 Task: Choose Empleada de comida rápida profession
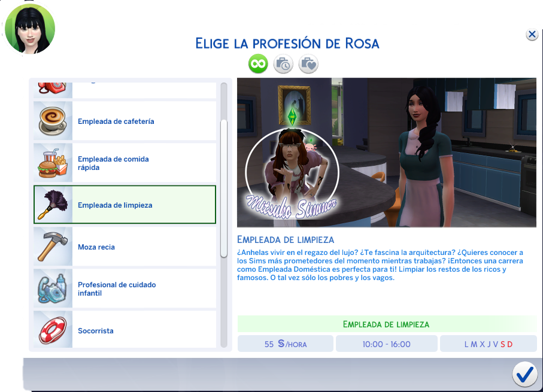(125, 163)
